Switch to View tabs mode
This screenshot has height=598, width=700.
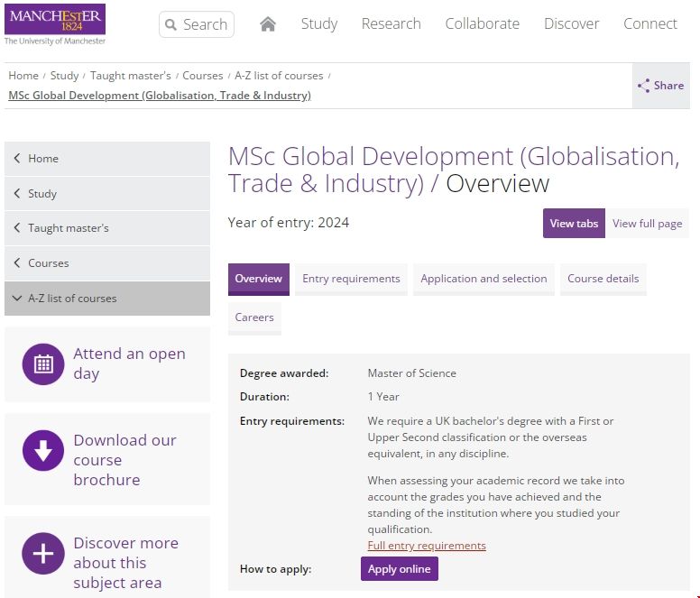[x=574, y=224]
